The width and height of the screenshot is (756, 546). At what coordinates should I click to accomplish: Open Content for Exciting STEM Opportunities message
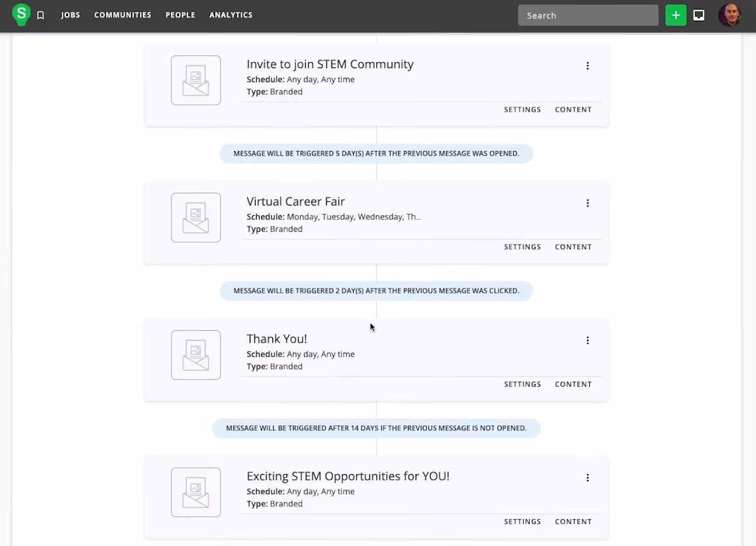coord(573,522)
